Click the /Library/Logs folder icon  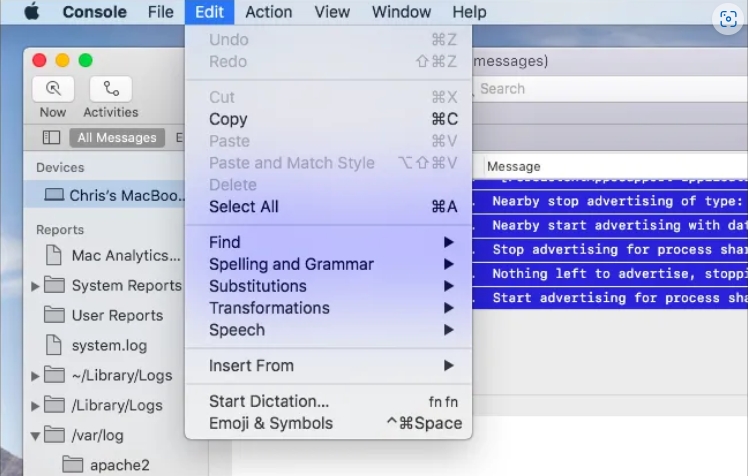(x=54, y=405)
